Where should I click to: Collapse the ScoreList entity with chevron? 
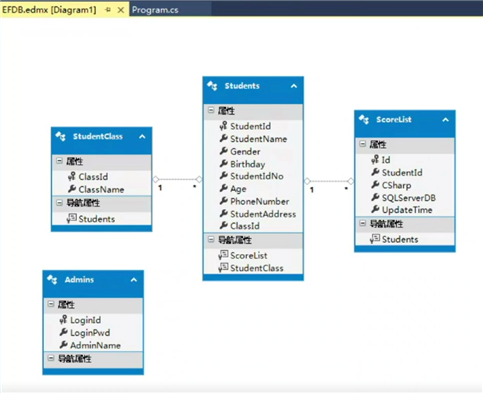pos(445,120)
